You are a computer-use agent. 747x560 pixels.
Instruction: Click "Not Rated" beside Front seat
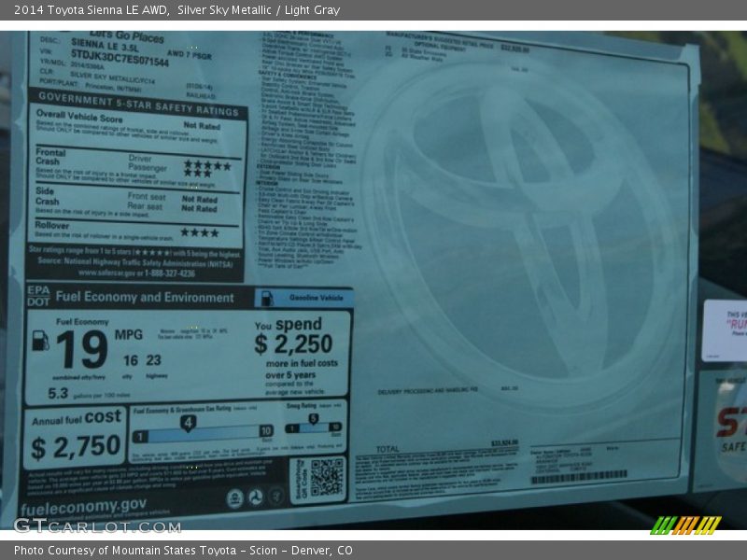[199, 200]
